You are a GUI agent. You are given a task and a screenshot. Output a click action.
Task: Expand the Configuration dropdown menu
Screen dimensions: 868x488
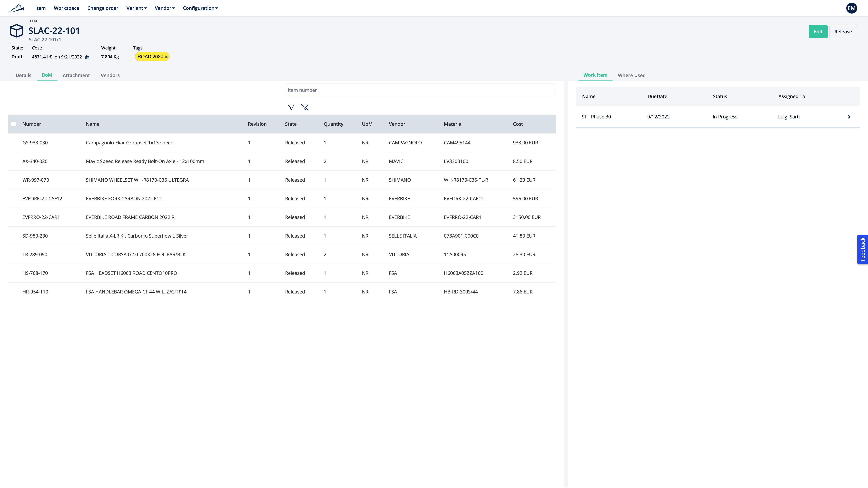click(200, 8)
